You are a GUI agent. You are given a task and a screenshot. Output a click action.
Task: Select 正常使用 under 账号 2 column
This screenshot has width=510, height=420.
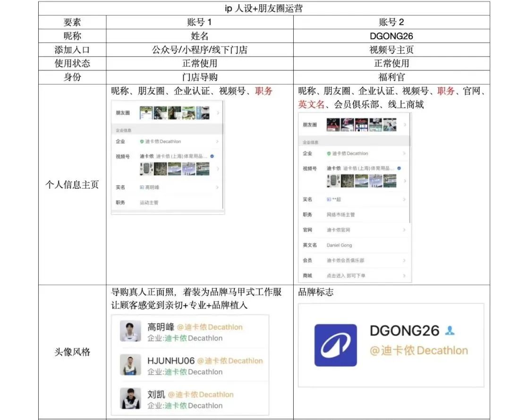[x=391, y=63]
